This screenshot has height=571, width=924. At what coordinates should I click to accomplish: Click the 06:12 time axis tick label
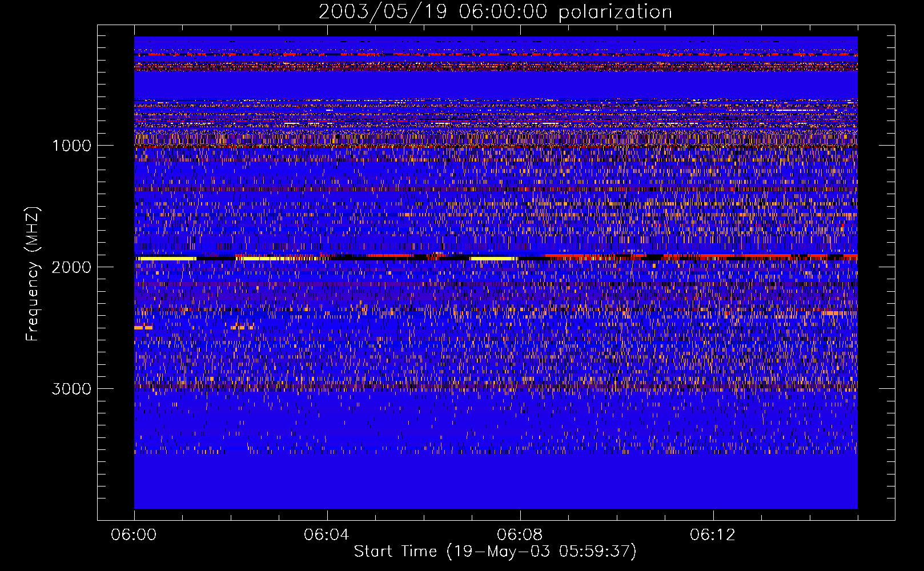point(713,535)
